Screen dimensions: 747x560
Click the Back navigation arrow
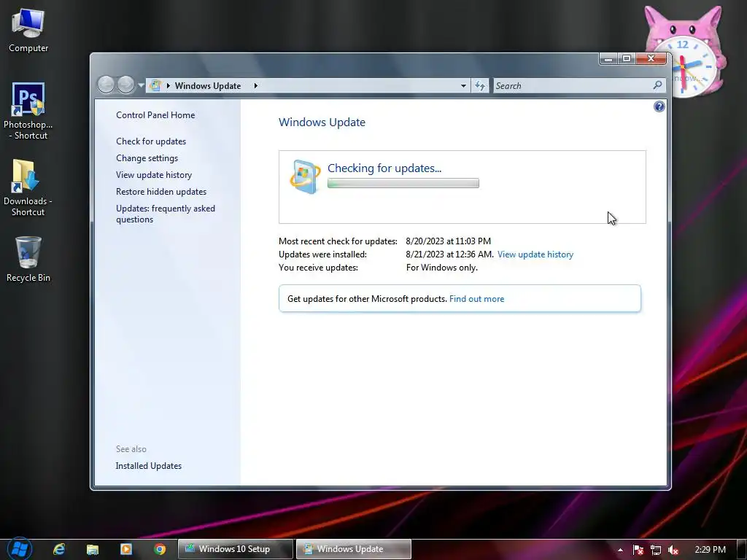coord(107,85)
